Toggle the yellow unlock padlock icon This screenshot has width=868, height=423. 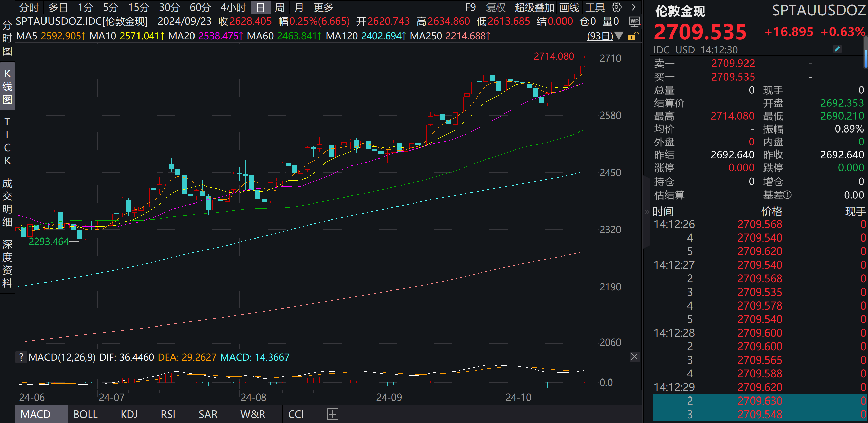[633, 36]
